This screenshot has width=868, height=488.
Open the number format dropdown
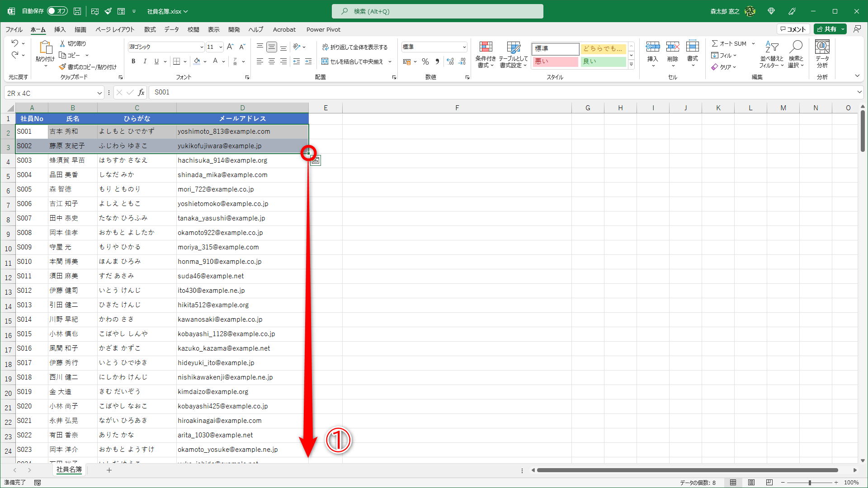(464, 47)
